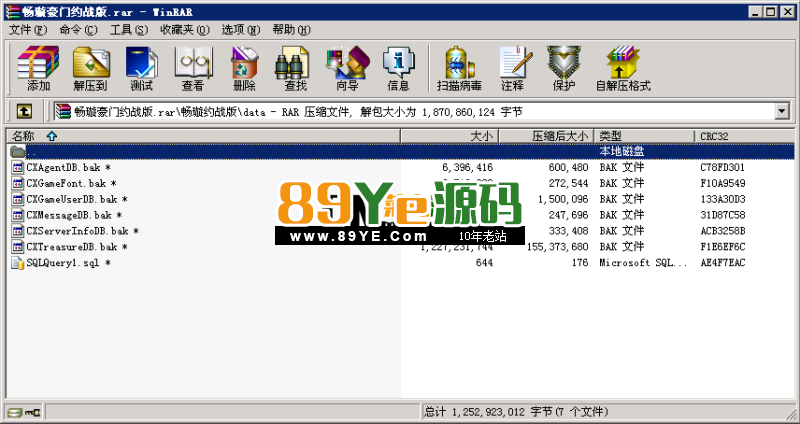Screen dimensions: 800x424
Task: Click the file icon of CXServerInfoDB.bak
Action: [x=18, y=231]
